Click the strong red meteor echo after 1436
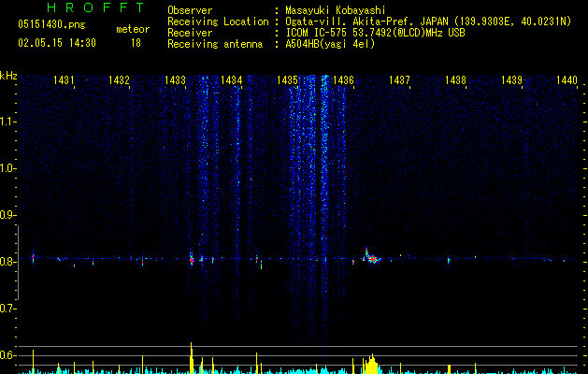The height and width of the screenshot is (374, 588). (x=372, y=259)
